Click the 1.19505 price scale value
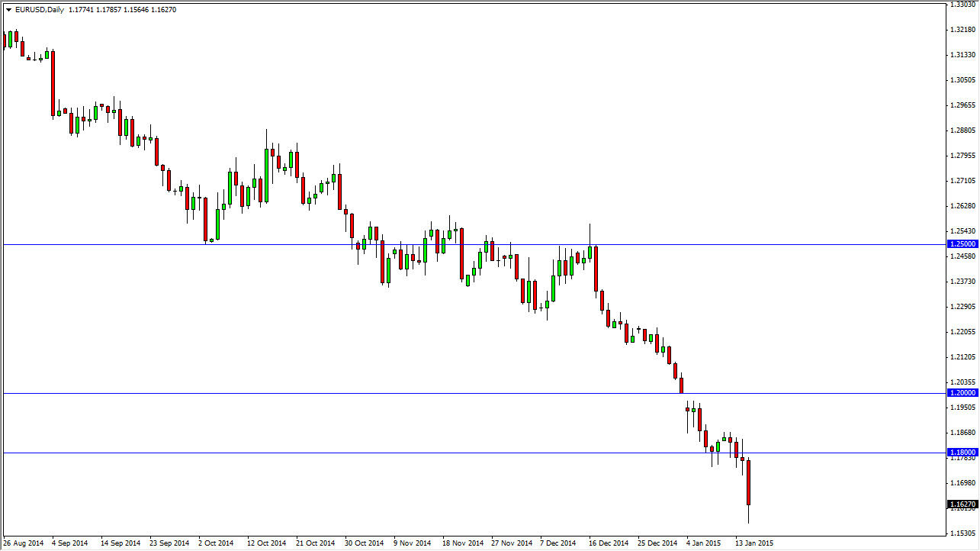 pyautogui.click(x=964, y=408)
